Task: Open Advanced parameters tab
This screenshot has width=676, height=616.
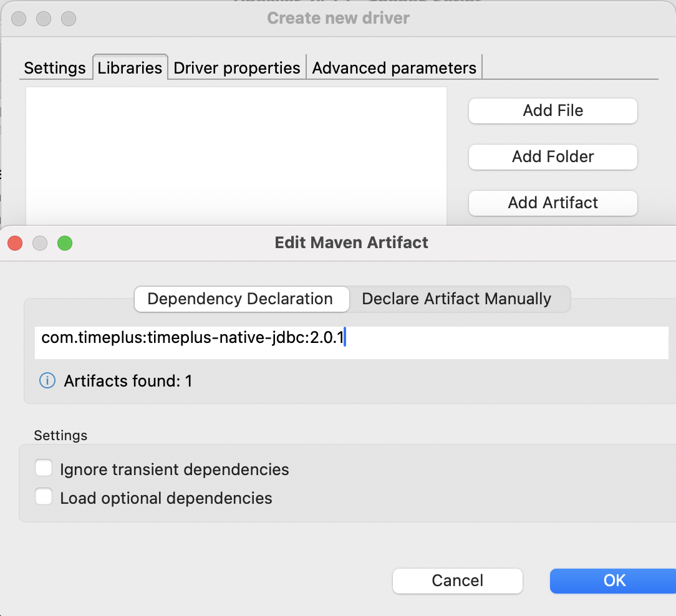Action: pos(394,68)
